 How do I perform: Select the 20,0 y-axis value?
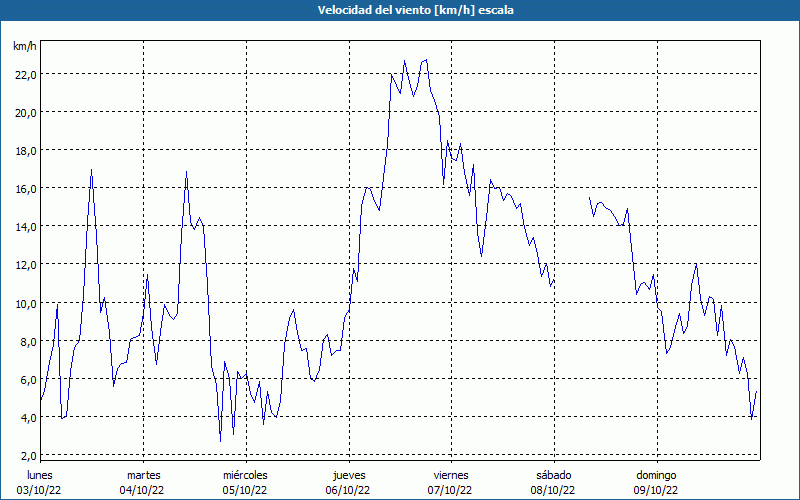[x=26, y=113]
